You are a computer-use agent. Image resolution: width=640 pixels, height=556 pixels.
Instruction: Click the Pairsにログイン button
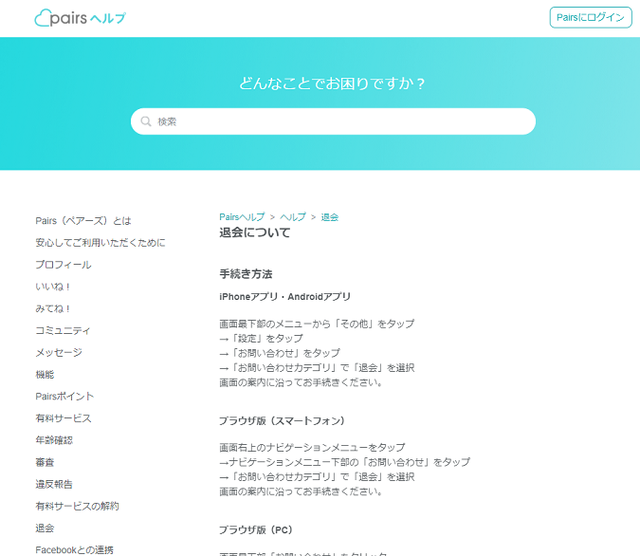(591, 18)
